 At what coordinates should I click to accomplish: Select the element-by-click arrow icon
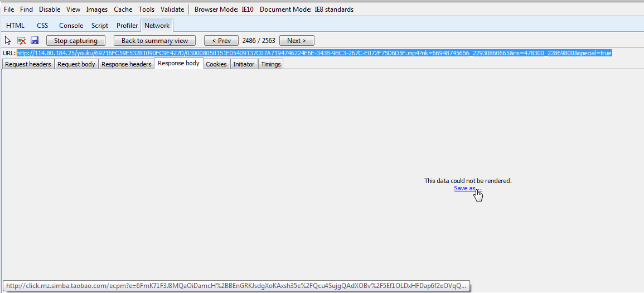(x=8, y=40)
